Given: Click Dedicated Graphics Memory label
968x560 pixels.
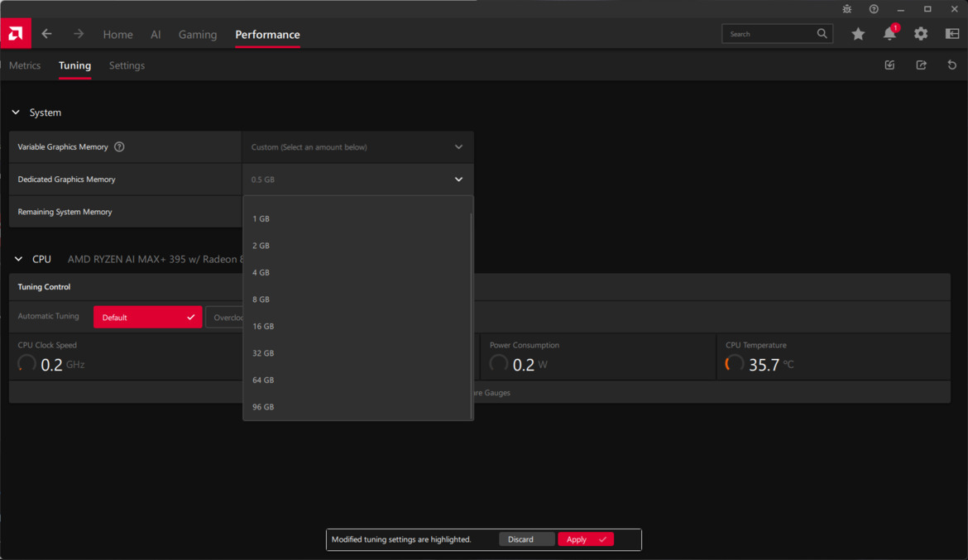Looking at the screenshot, I should click(x=67, y=179).
